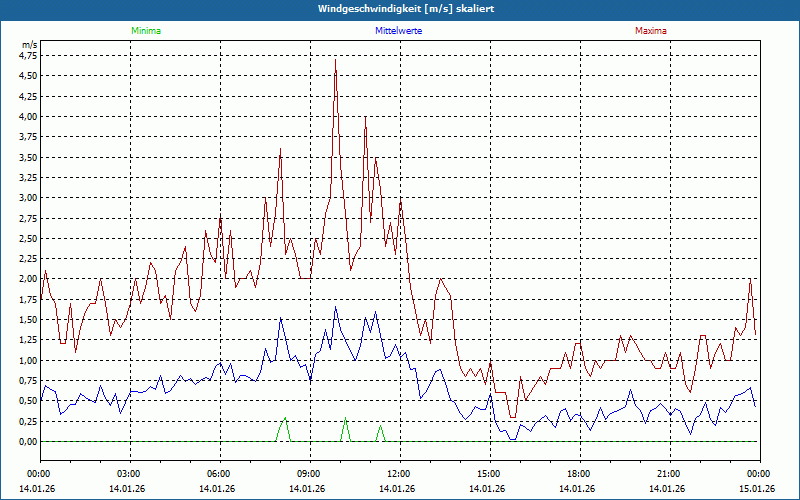The image size is (800, 500).
Task: Click the m/s unit label on y-axis
Action: tap(30, 45)
